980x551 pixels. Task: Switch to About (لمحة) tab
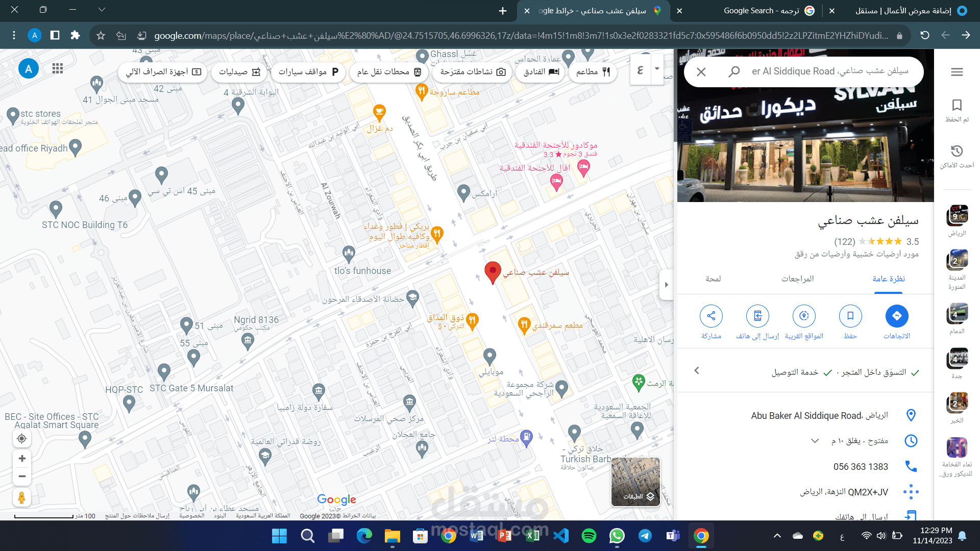click(x=713, y=279)
